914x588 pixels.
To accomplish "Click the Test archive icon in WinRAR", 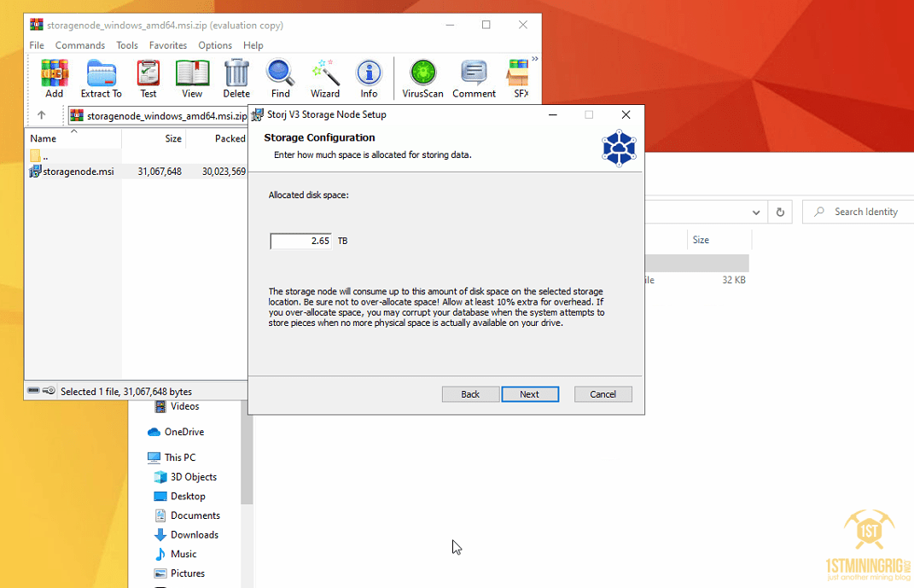I will pos(148,79).
